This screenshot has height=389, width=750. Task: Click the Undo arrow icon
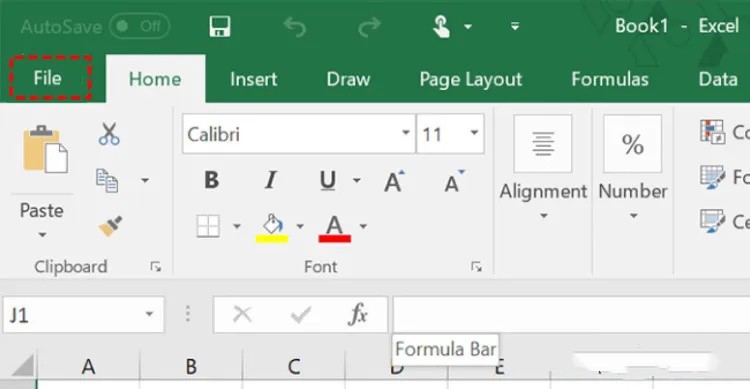point(295,27)
